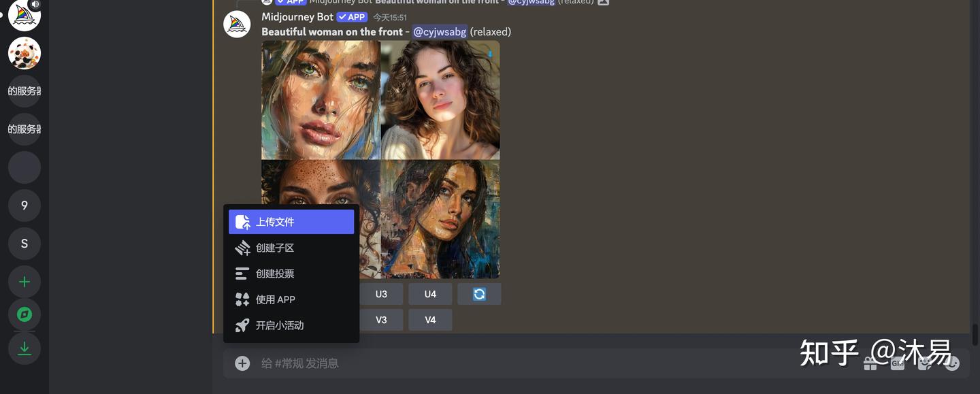Click the V4 variation button

430,320
